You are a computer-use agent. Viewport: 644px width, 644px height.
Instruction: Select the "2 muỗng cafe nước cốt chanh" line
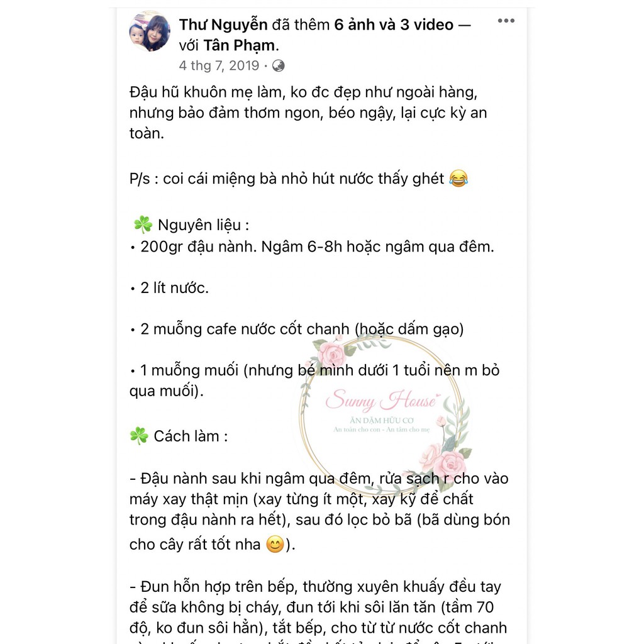pyautogui.click(x=297, y=329)
